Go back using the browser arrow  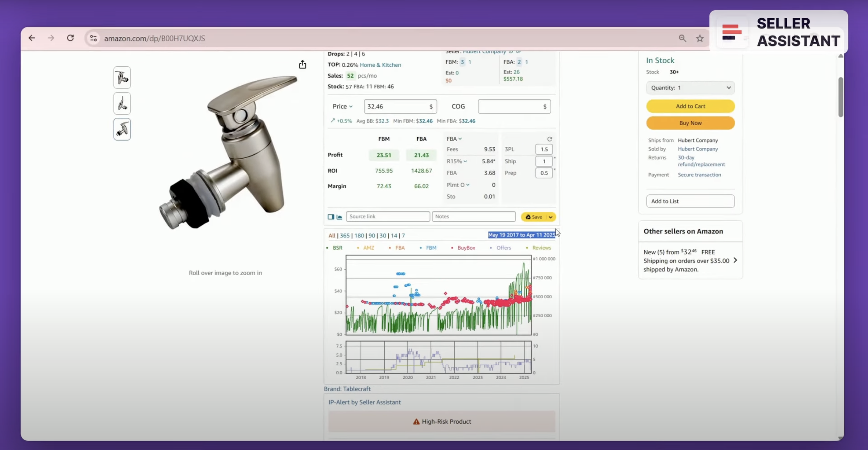(32, 38)
